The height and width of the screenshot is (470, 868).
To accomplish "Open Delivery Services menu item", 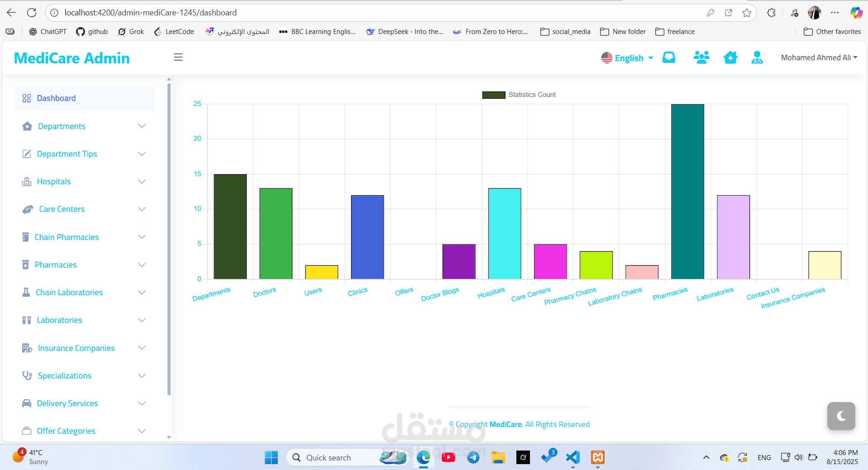I will coord(67,403).
